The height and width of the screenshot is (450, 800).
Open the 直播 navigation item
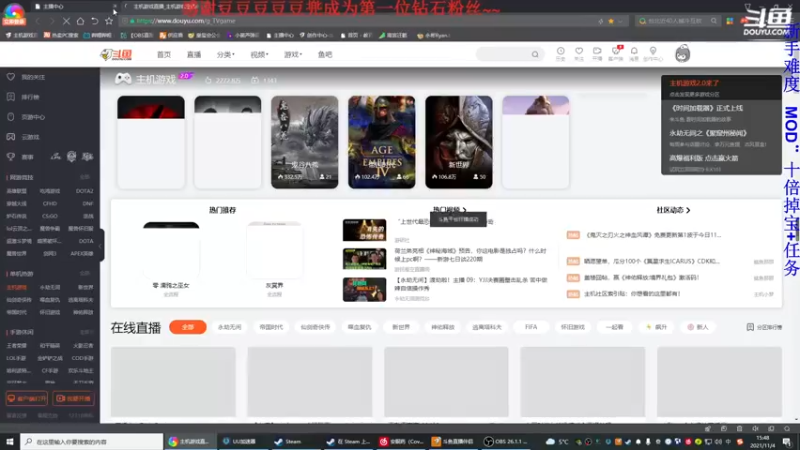click(194, 55)
